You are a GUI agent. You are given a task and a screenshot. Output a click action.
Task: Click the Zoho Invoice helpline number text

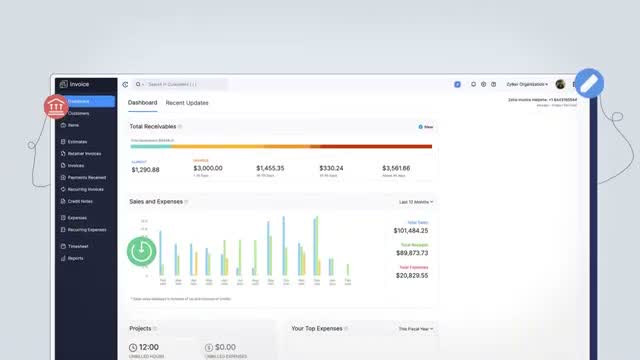(542, 100)
